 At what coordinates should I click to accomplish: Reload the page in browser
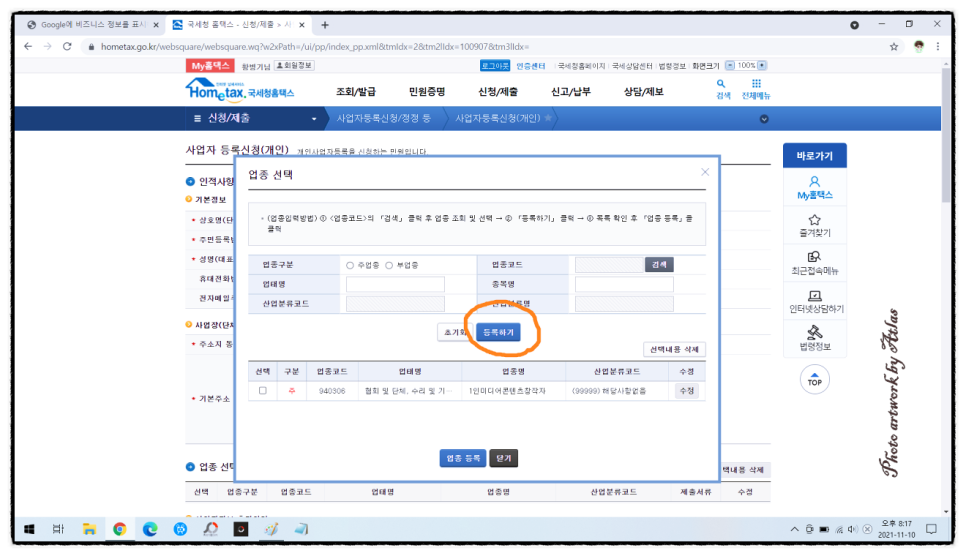coord(67,46)
